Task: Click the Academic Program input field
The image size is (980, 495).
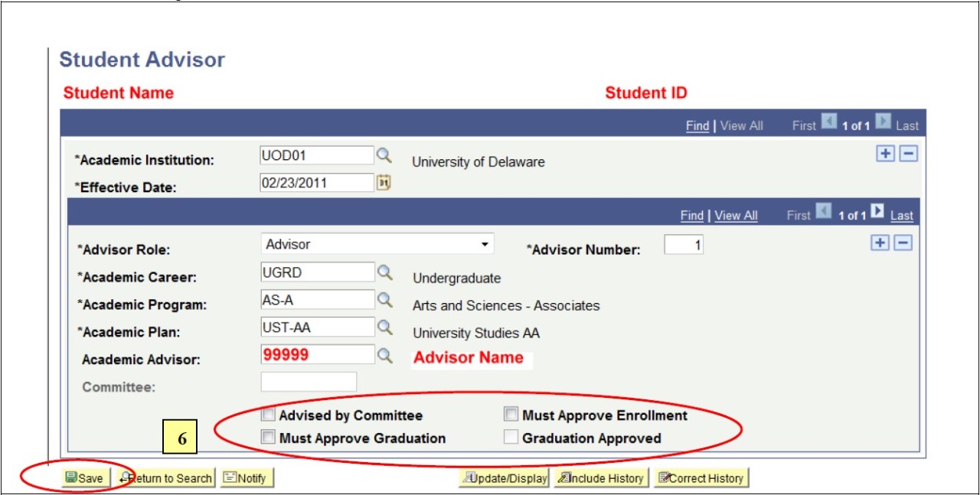Action: [318, 299]
